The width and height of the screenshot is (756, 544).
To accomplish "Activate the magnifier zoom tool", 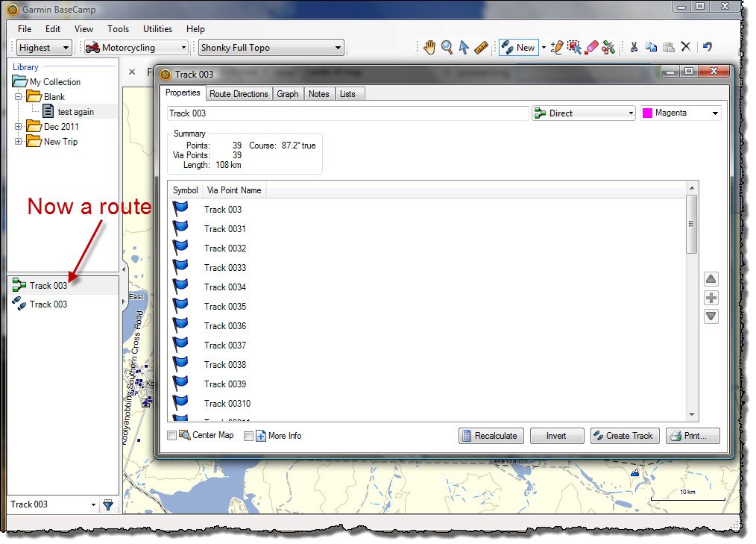I will pyautogui.click(x=447, y=47).
